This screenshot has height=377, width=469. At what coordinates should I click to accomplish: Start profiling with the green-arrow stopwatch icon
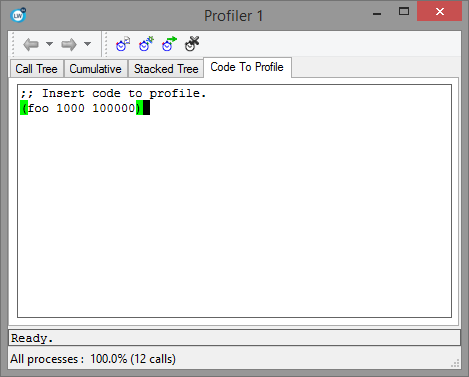(x=169, y=44)
